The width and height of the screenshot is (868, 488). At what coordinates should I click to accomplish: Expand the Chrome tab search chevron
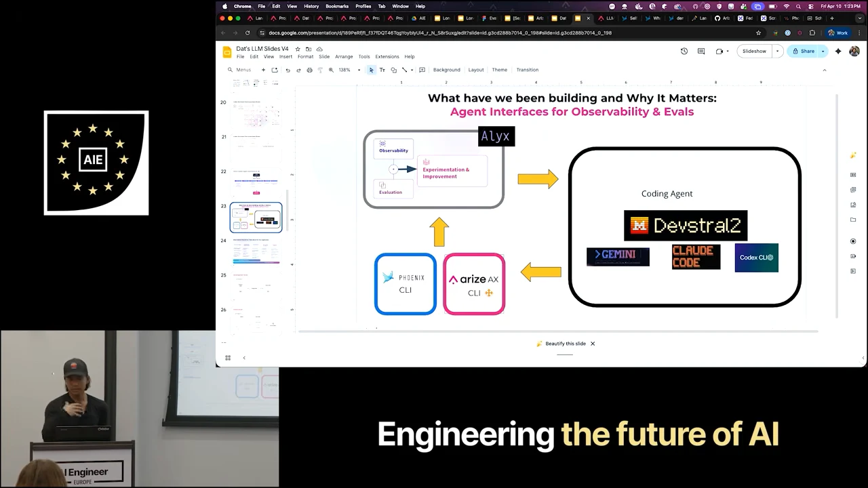pos(859,18)
